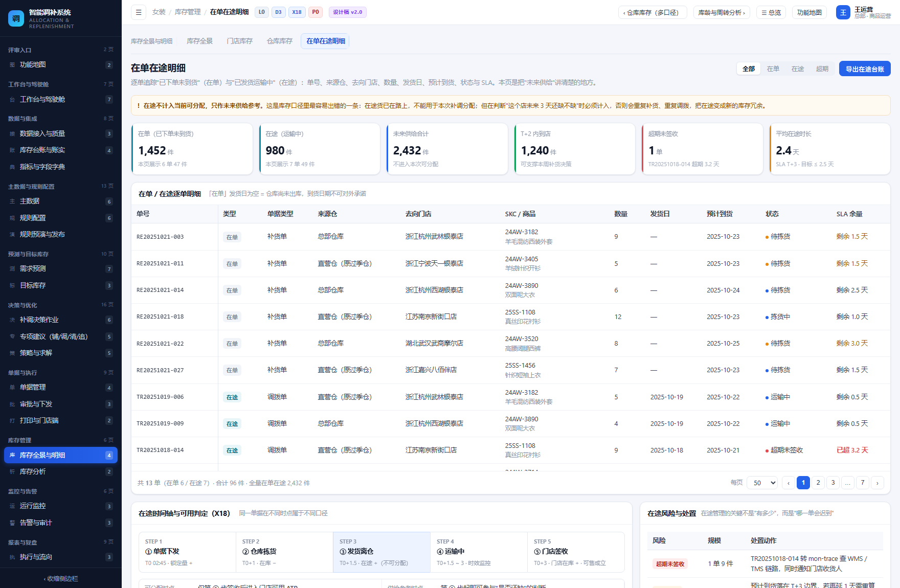
Task: Switch to the 仓库库存 tab
Action: (x=280, y=41)
